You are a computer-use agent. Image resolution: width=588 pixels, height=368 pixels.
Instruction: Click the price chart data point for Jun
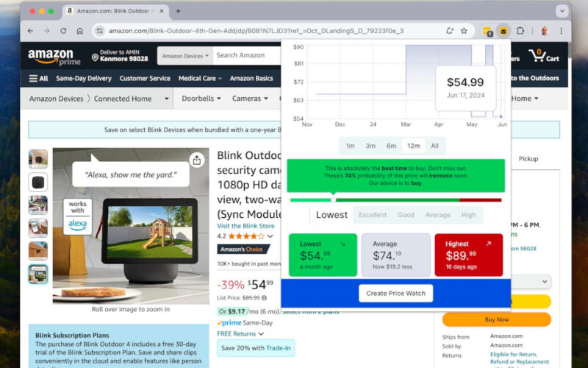501,117
